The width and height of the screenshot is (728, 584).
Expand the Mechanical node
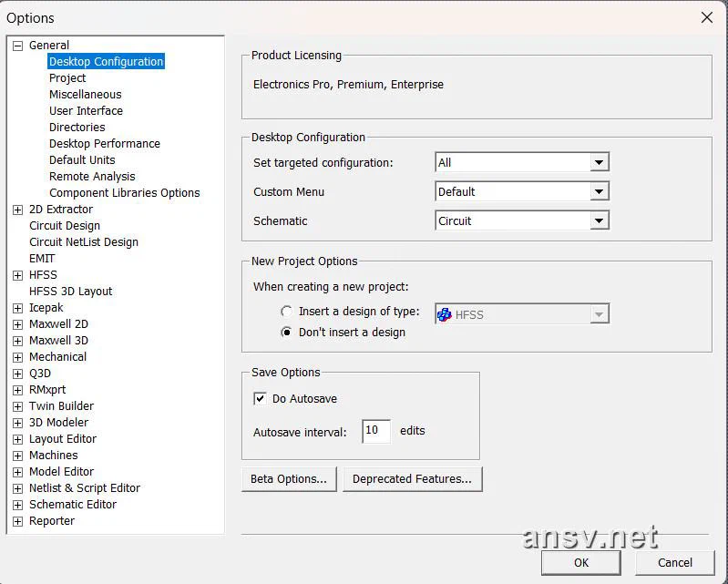click(17, 357)
